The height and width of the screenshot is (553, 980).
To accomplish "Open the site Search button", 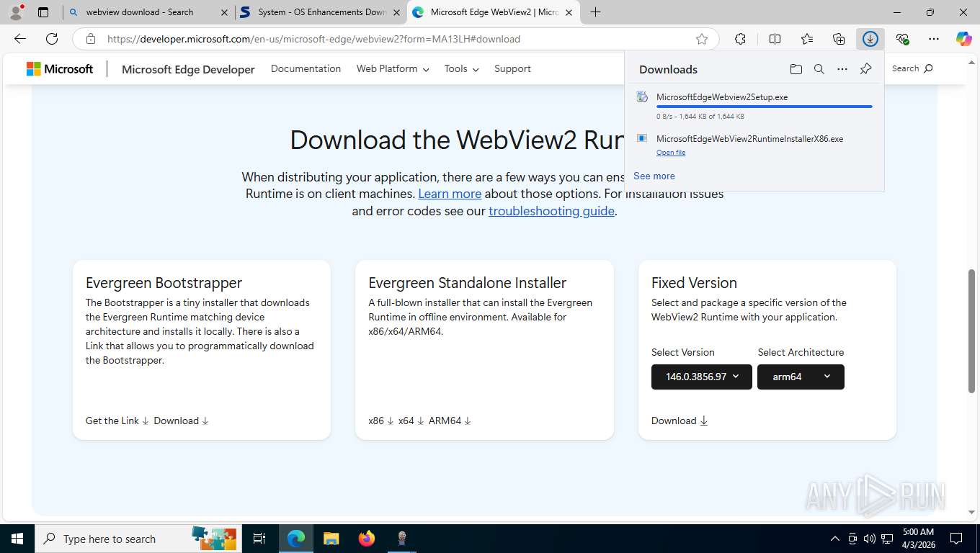I will 912,68.
